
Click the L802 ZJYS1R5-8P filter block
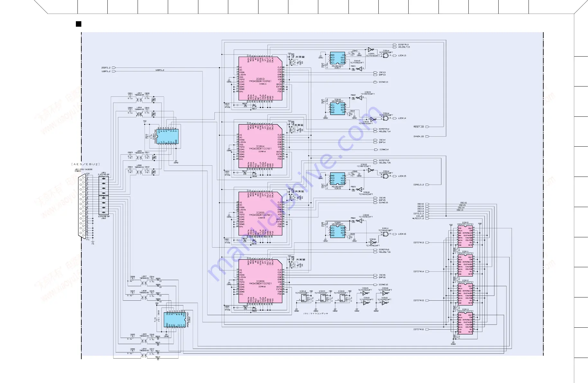(104, 205)
